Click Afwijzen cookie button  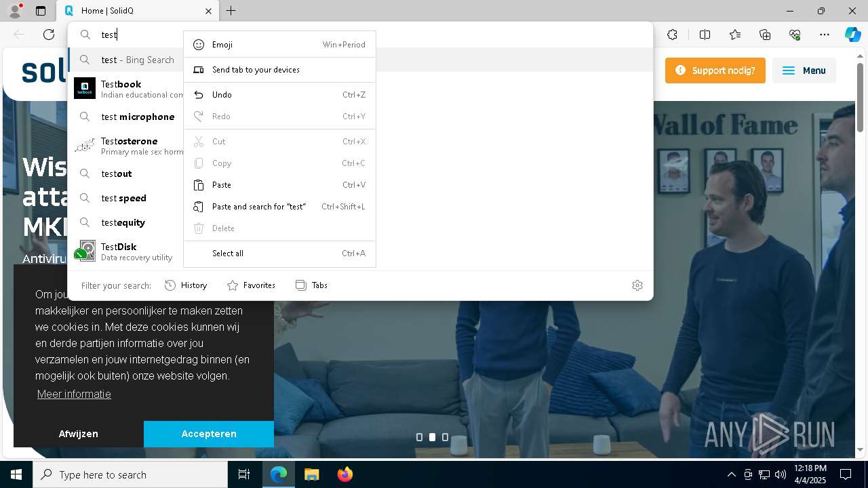tap(79, 434)
